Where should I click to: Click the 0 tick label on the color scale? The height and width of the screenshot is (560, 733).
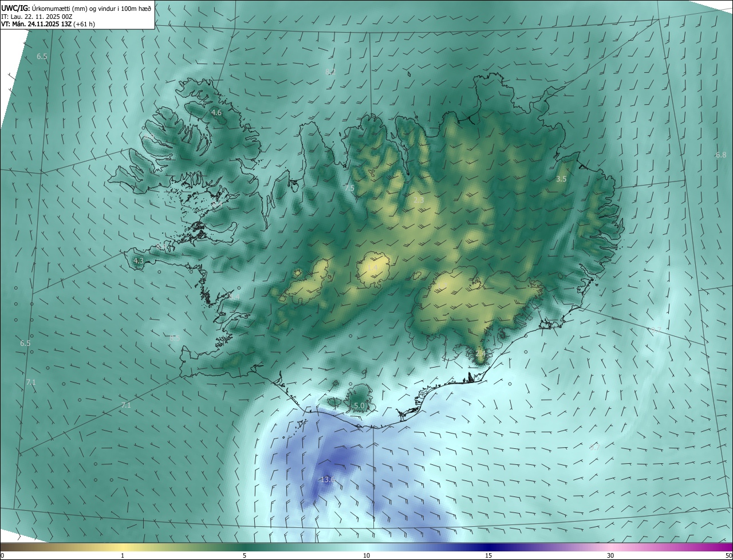[x=2, y=555]
